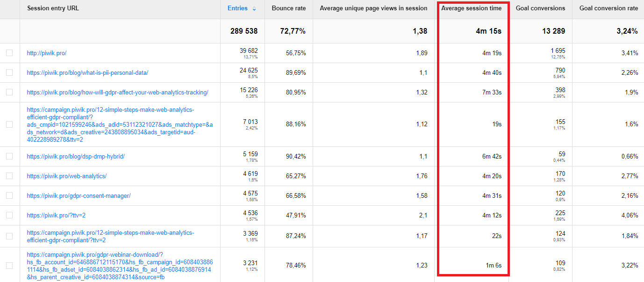Select checkbox for what-is-pii-personal-data row

(x=9, y=73)
